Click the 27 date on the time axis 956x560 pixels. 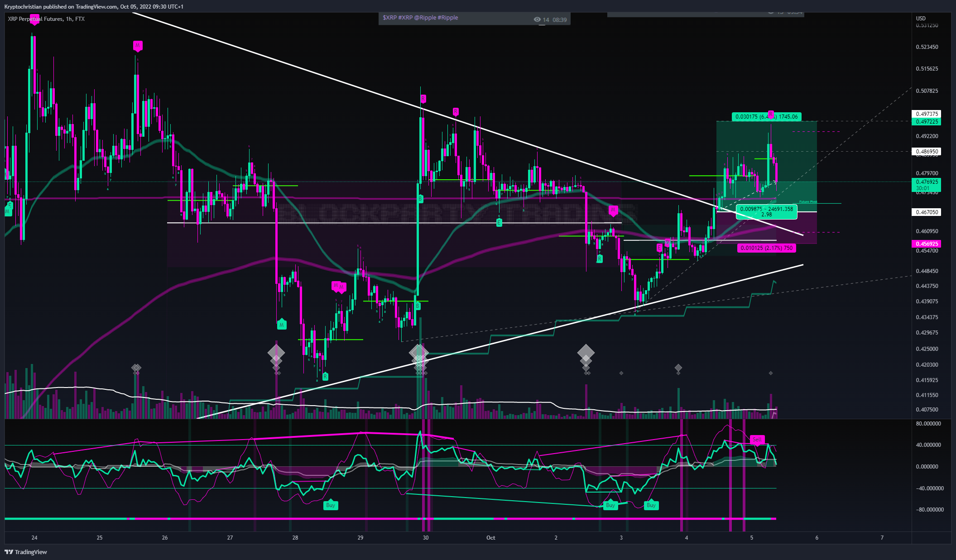[230, 538]
